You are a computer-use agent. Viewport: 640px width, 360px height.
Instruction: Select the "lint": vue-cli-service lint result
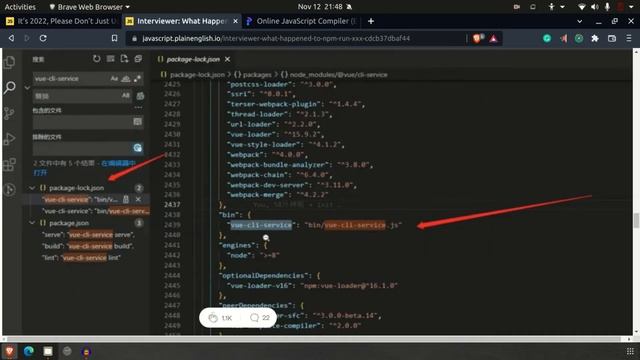[x=81, y=258]
